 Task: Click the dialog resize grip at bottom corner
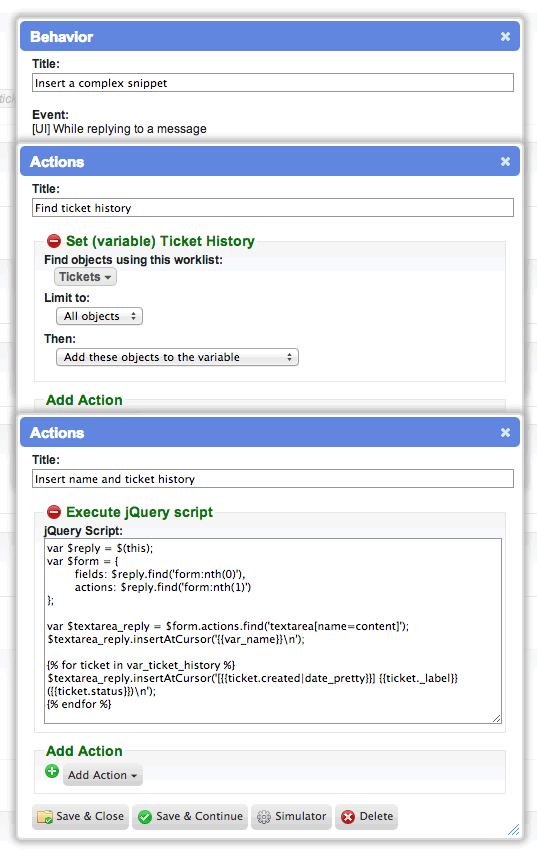point(513,829)
